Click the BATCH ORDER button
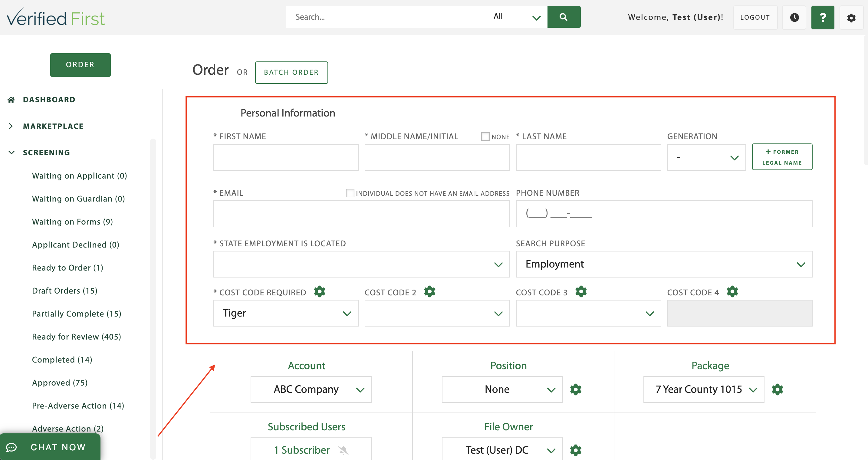This screenshot has width=868, height=460. click(291, 72)
